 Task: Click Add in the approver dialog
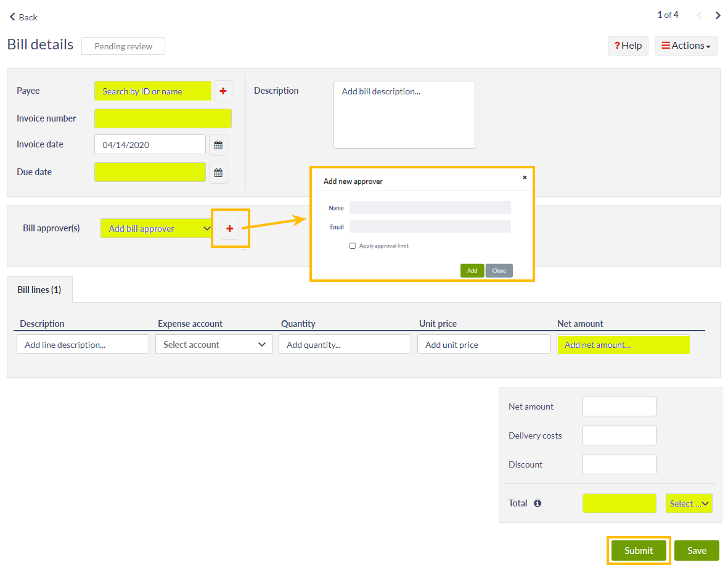point(472,270)
